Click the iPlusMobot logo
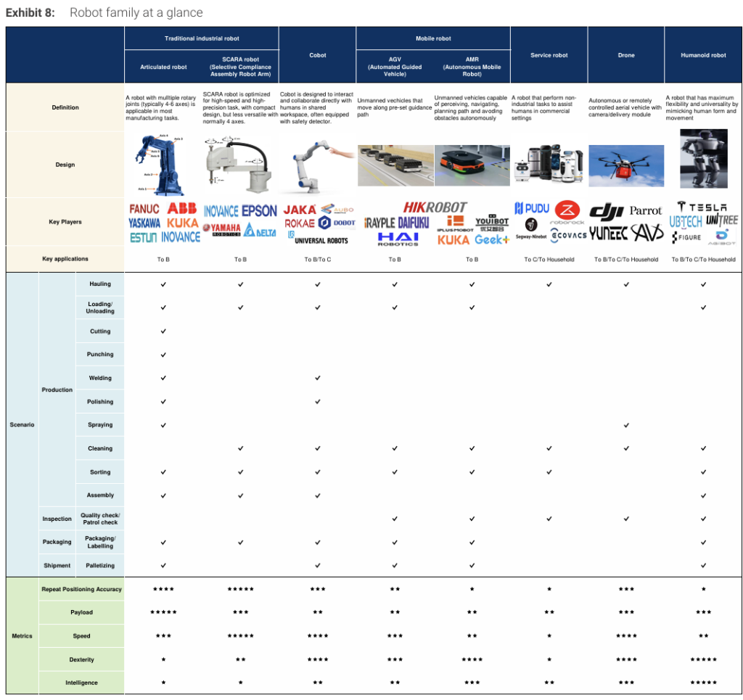Screen dimensions: 743x700 point(456,223)
